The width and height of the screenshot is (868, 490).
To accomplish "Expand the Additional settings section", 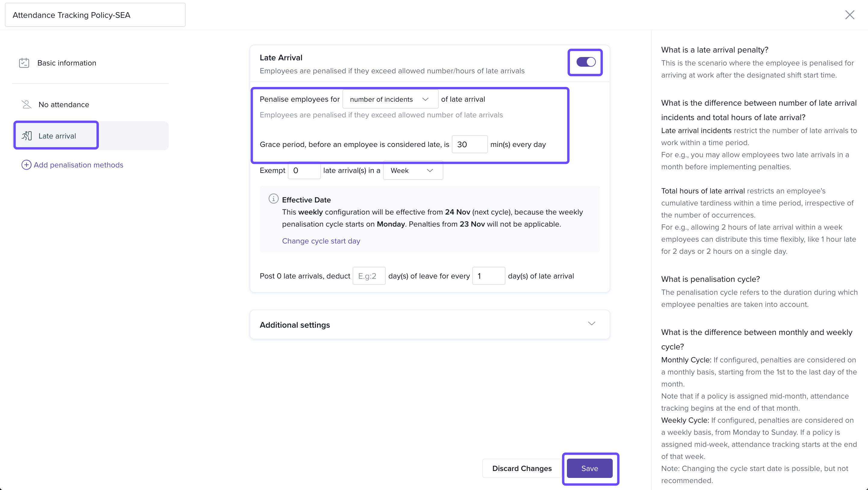I will click(x=591, y=324).
